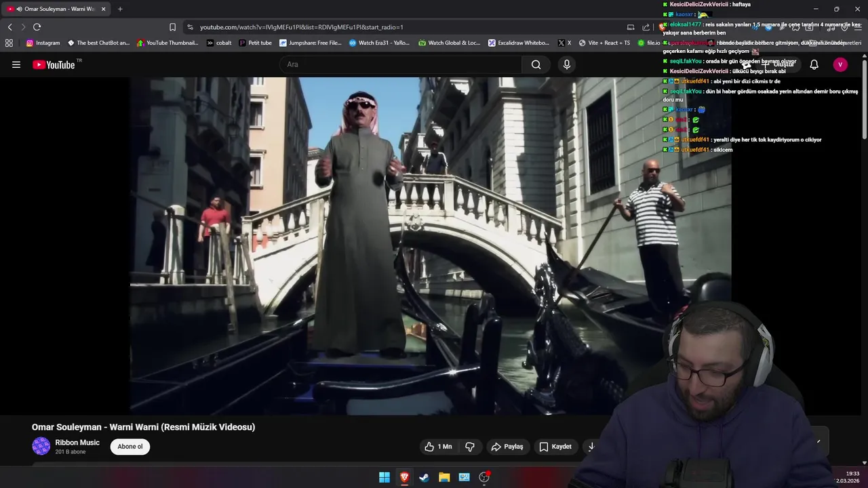This screenshot has height=488, width=868.
Task: Open Brave browser from taskbar
Action: pyautogui.click(x=404, y=477)
